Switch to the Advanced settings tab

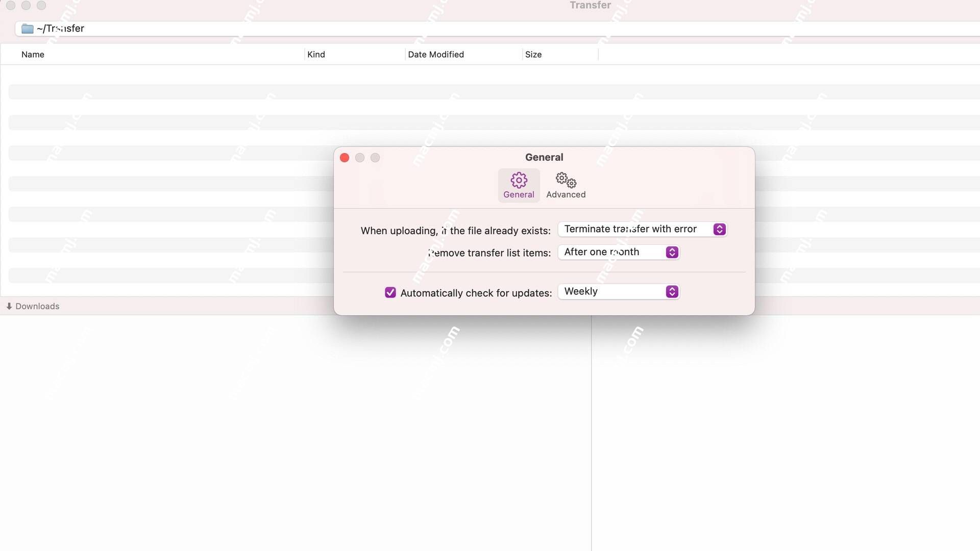click(x=566, y=185)
